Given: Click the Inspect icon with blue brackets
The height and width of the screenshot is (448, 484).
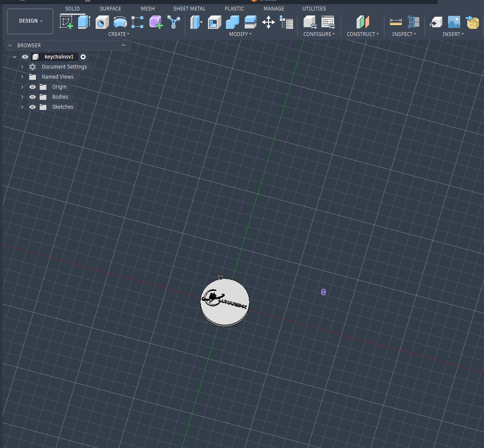Looking at the screenshot, I should 413,22.
